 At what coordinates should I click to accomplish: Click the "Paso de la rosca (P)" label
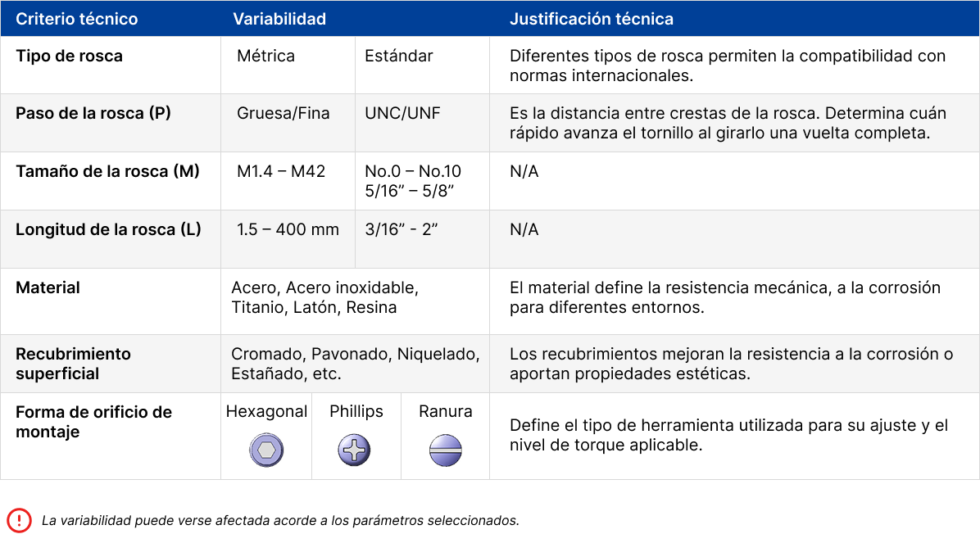click(x=93, y=113)
